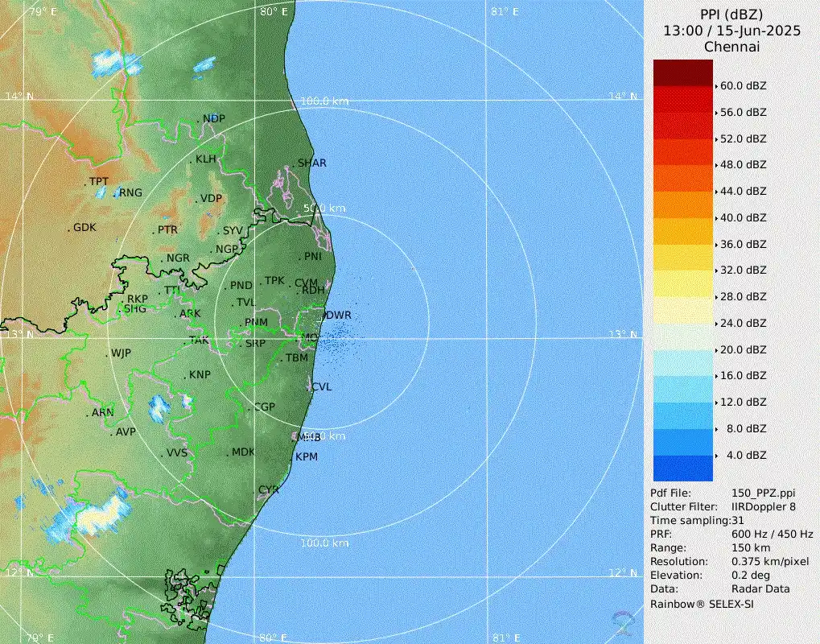Select the '16.0 dBZ' legend label

click(743, 376)
